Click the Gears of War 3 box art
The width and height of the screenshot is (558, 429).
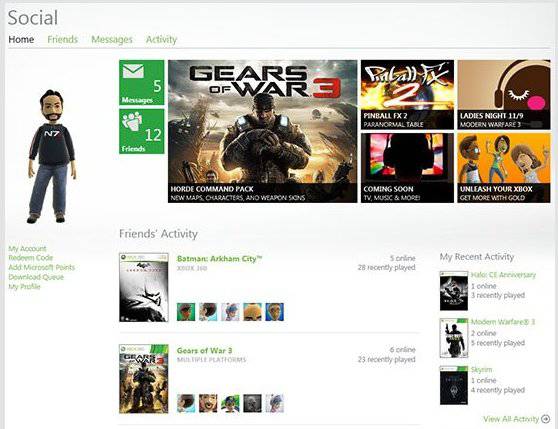144,379
